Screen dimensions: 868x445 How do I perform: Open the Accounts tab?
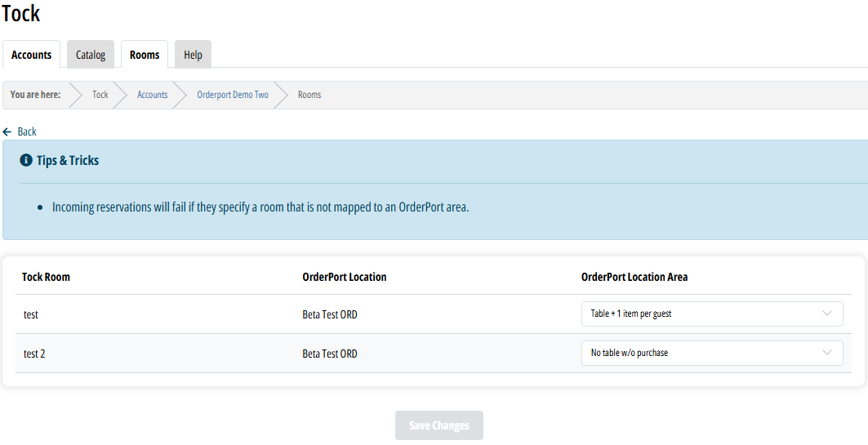click(31, 54)
